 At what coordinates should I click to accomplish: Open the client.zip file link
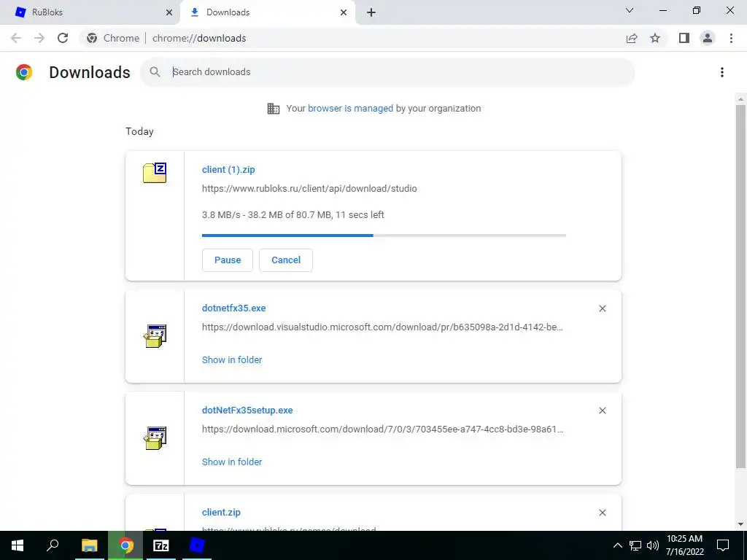click(x=221, y=513)
